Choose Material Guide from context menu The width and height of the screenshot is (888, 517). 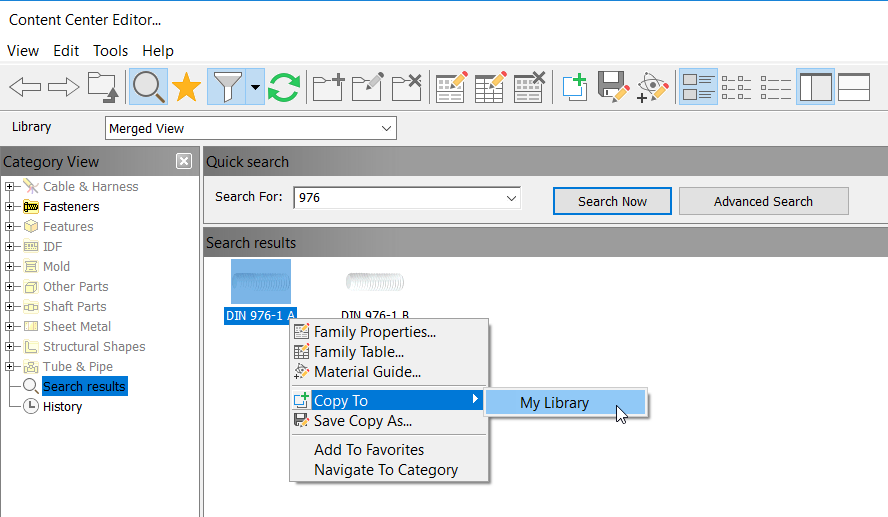[388, 372]
